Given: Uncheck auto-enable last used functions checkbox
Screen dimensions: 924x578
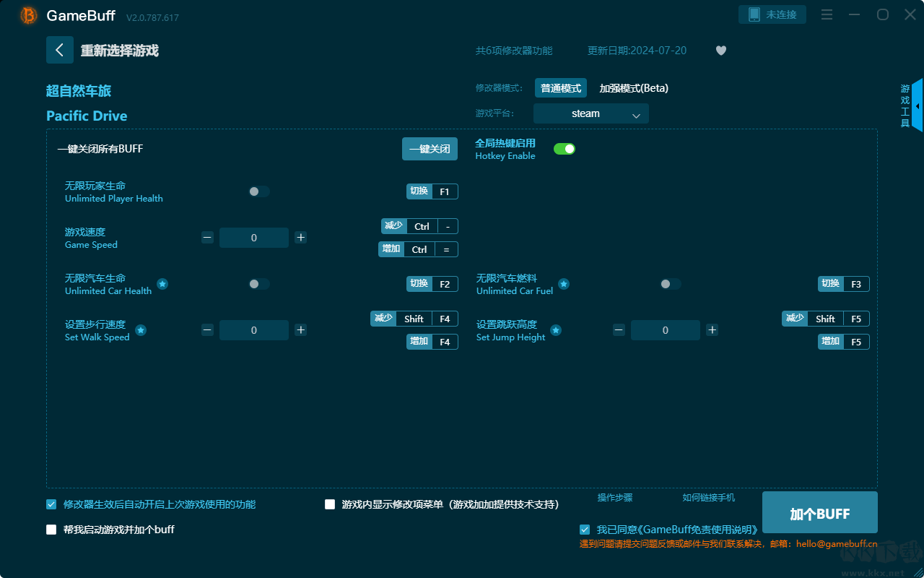Looking at the screenshot, I should tap(51, 504).
